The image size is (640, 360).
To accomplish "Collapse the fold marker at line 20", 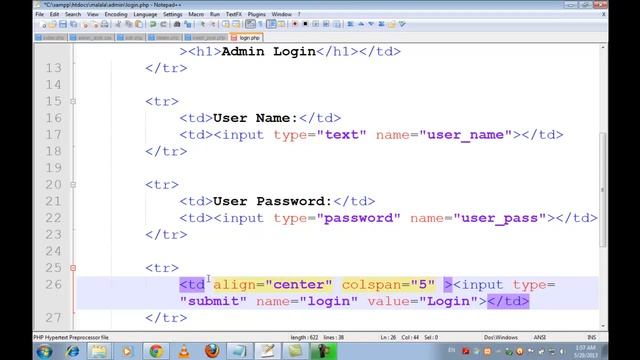I will click(73, 184).
